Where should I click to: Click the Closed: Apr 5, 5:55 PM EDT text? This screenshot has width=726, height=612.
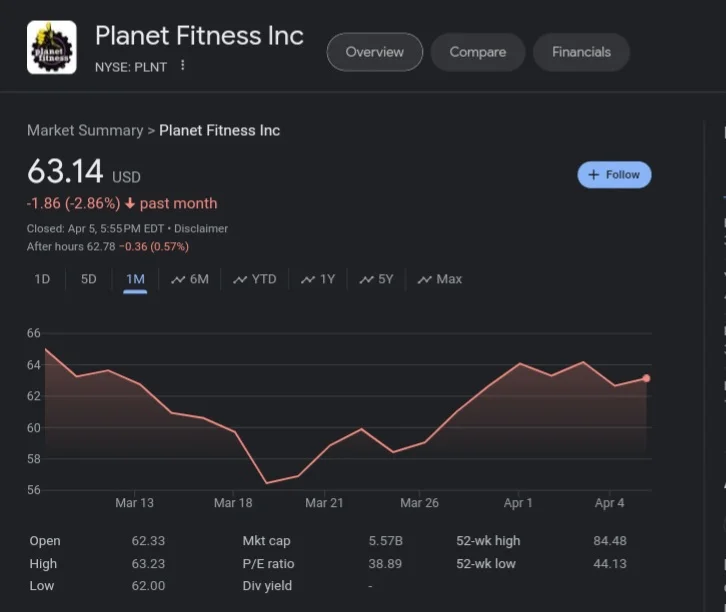[95, 229]
